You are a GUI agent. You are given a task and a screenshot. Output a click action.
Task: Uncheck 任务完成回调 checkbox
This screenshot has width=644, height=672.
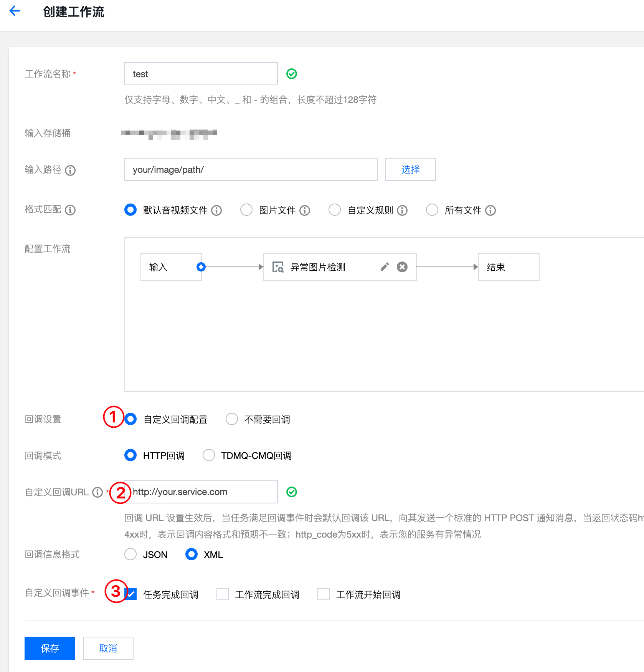tap(131, 594)
